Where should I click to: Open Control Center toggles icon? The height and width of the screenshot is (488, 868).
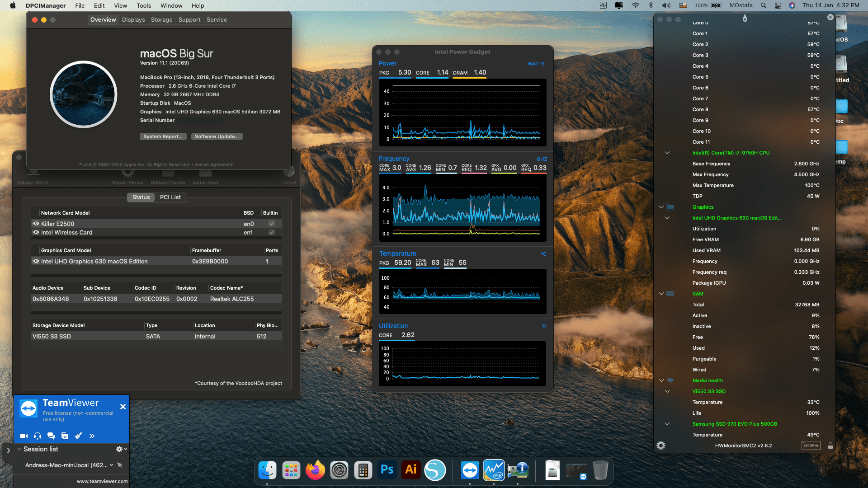778,5
